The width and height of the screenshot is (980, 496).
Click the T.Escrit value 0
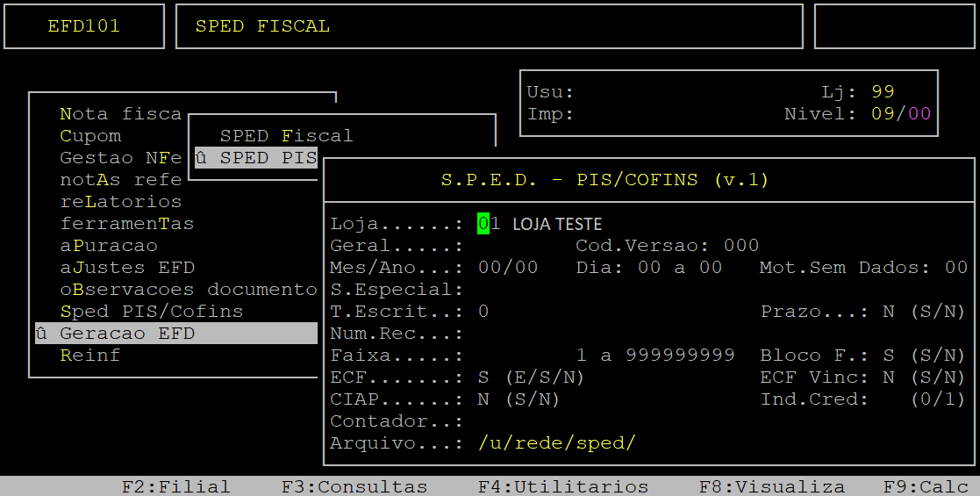click(x=483, y=311)
